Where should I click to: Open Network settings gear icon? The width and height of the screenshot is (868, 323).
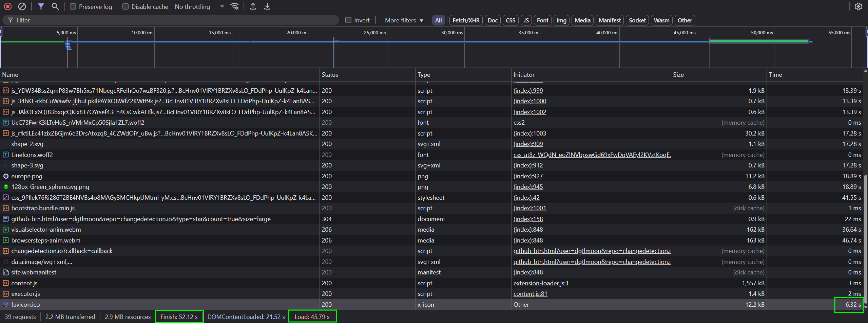858,6
